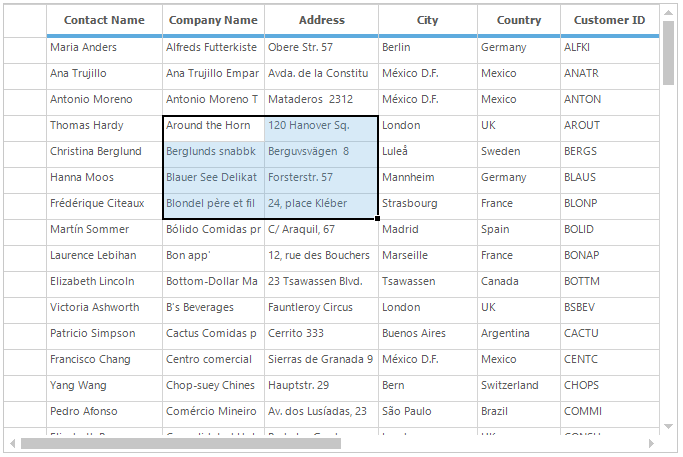Image resolution: width=683 pixels, height=457 pixels.
Task: Select the Thomas Hardy contact cell
Action: point(104,125)
